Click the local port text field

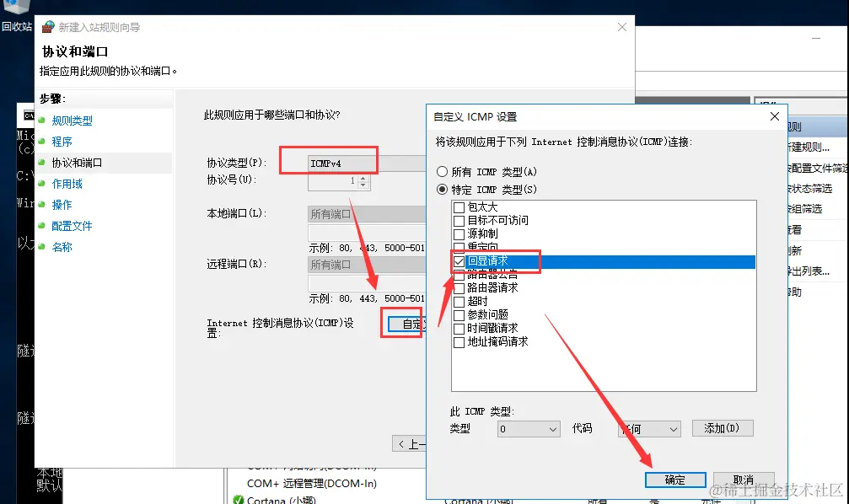pyautogui.click(x=367, y=233)
